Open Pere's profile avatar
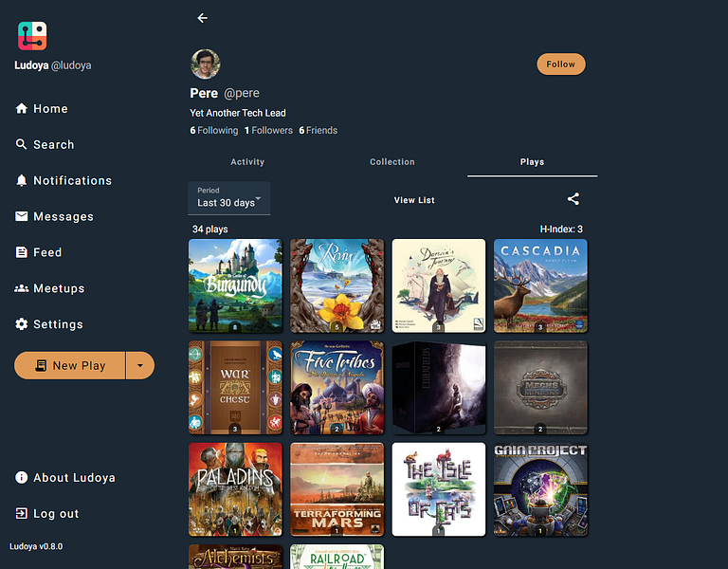 coord(205,64)
